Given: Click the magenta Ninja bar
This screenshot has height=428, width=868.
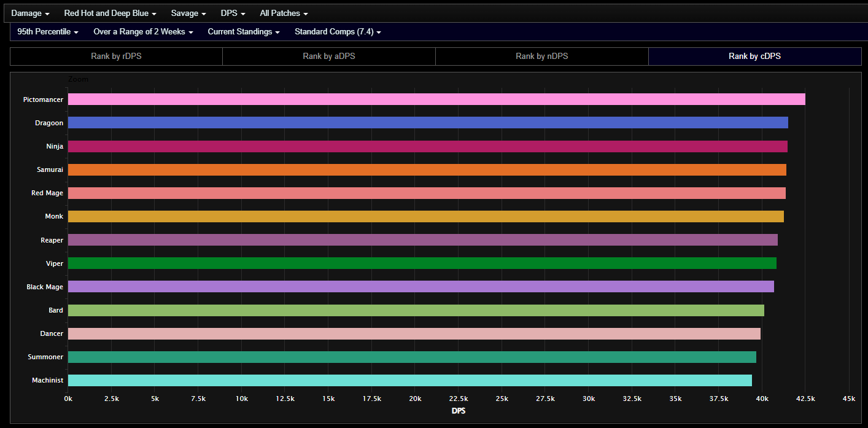Looking at the screenshot, I should click(428, 146).
